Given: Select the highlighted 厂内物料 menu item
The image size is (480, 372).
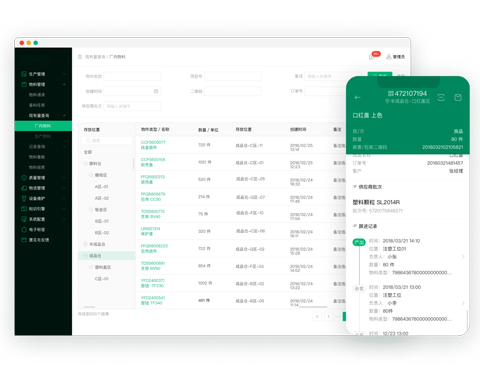Looking at the screenshot, I should pyautogui.click(x=43, y=126).
